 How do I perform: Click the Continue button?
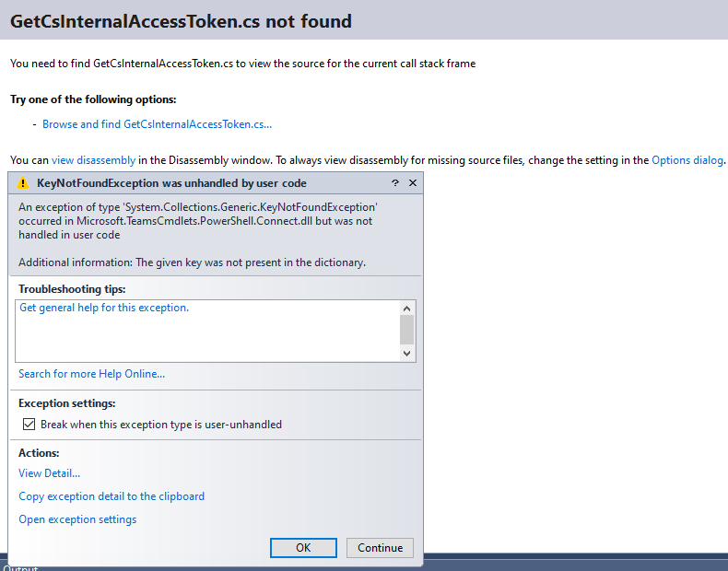coord(380,548)
